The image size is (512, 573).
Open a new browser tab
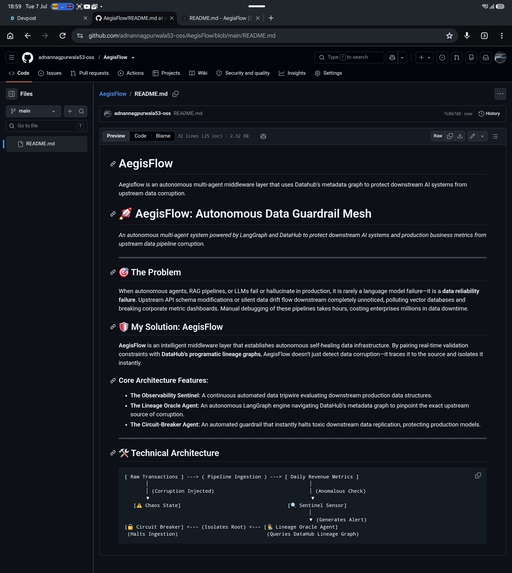point(271,18)
